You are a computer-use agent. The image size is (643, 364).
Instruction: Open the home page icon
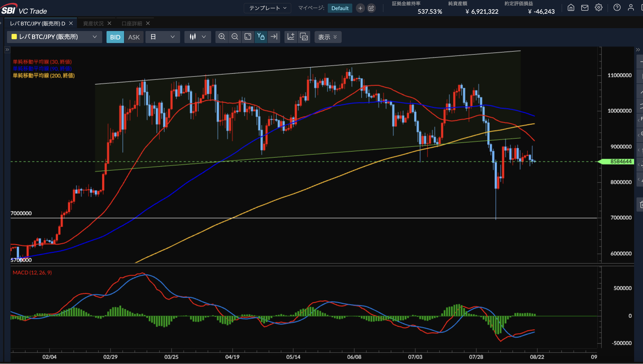tap(571, 7)
